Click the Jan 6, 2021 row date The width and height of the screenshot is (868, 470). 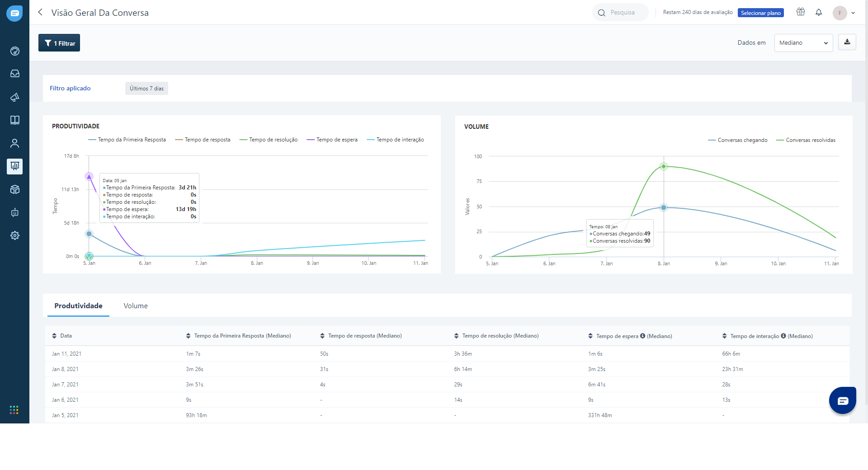(65, 400)
